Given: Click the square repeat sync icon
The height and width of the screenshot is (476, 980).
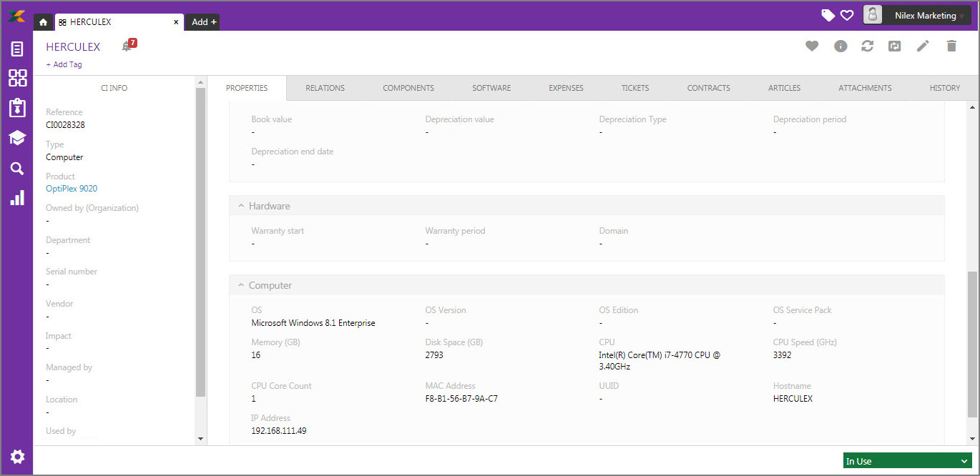Looking at the screenshot, I should [x=895, y=46].
